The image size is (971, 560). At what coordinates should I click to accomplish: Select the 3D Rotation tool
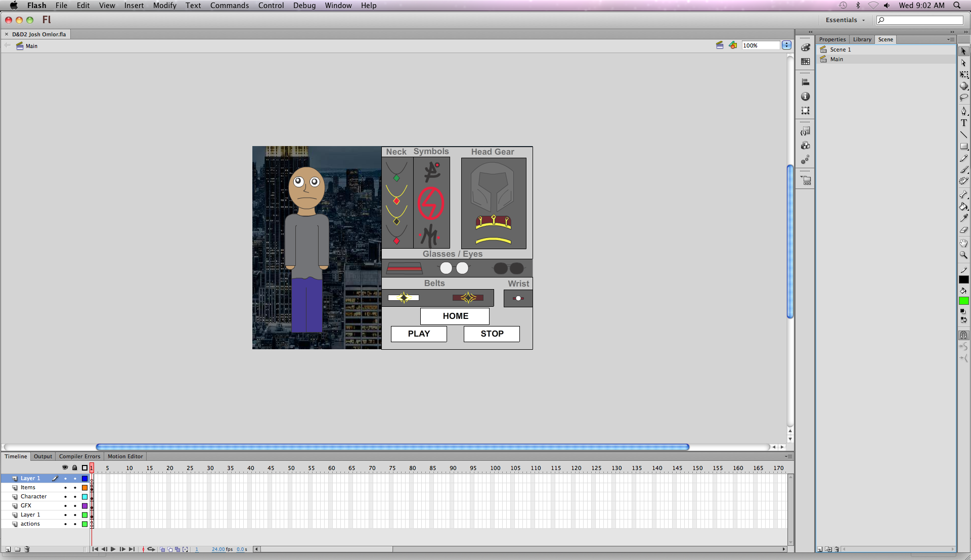[x=963, y=86]
